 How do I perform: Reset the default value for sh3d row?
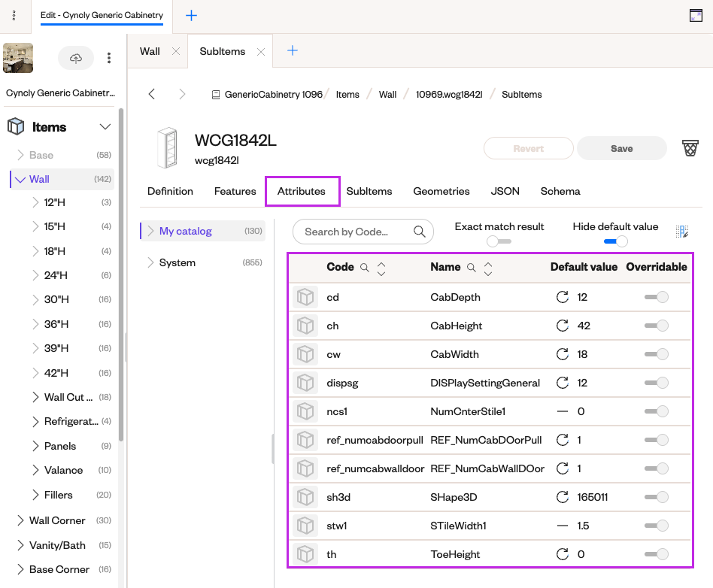click(563, 497)
